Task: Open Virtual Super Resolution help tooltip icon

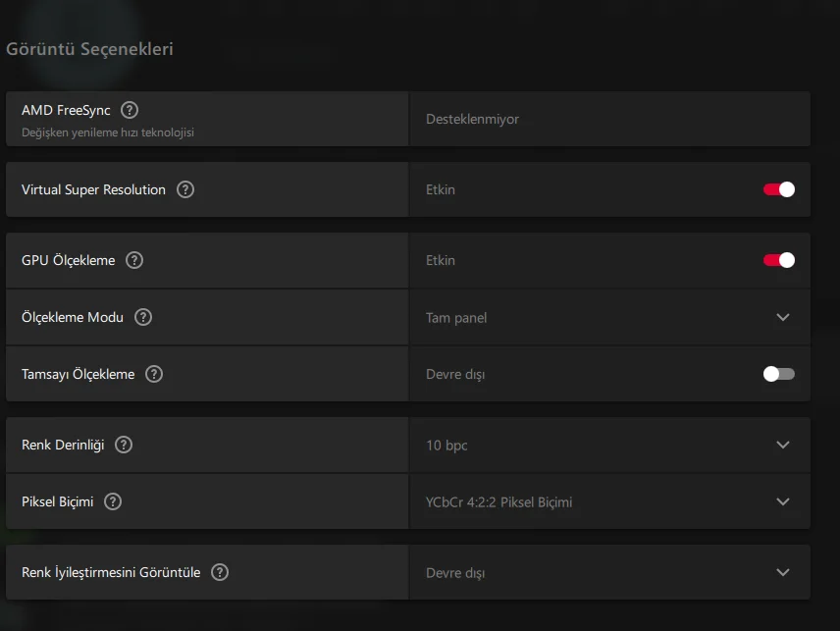Action: 185,189
